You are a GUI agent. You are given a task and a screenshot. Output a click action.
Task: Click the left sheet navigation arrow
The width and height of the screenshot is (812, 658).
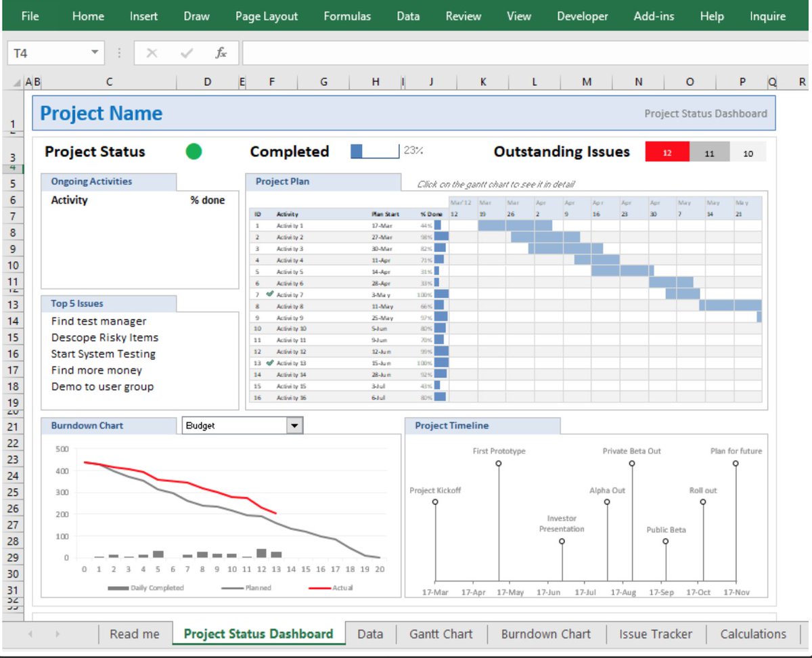point(29,634)
